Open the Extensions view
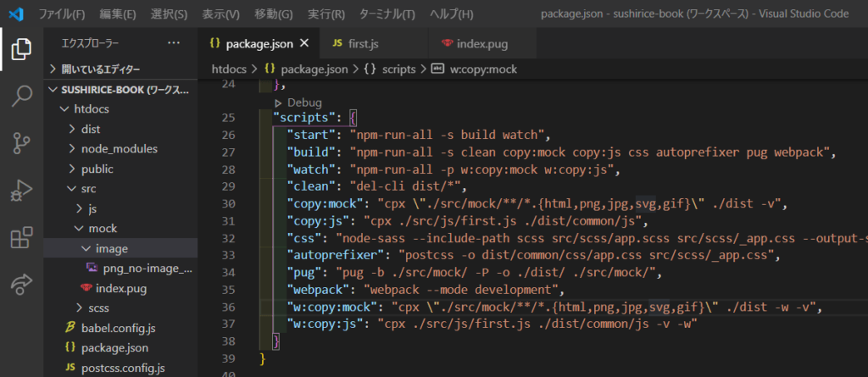 21,238
